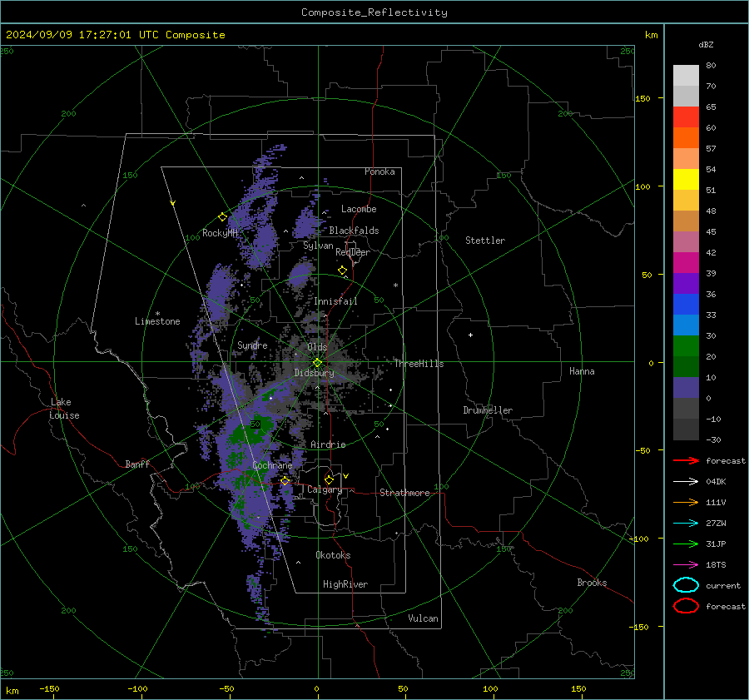Click the Composite_Reflectivity title text
749x700 pixels.
click(374, 12)
